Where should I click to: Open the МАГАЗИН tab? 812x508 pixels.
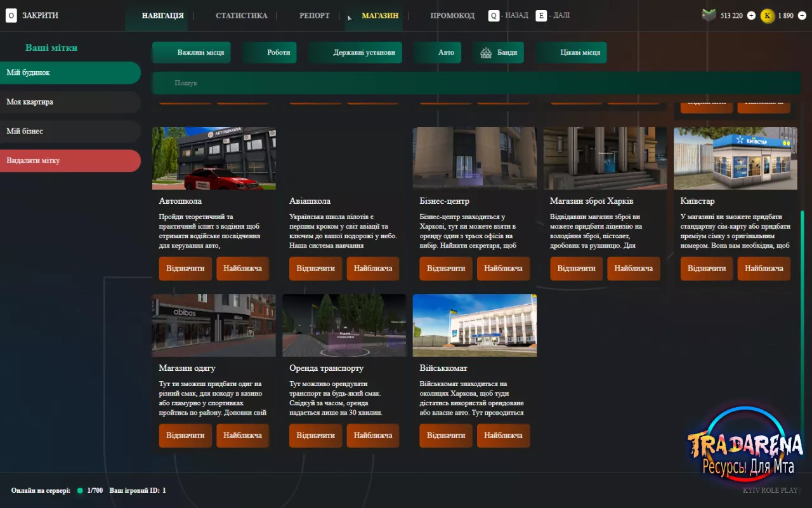[x=380, y=16]
